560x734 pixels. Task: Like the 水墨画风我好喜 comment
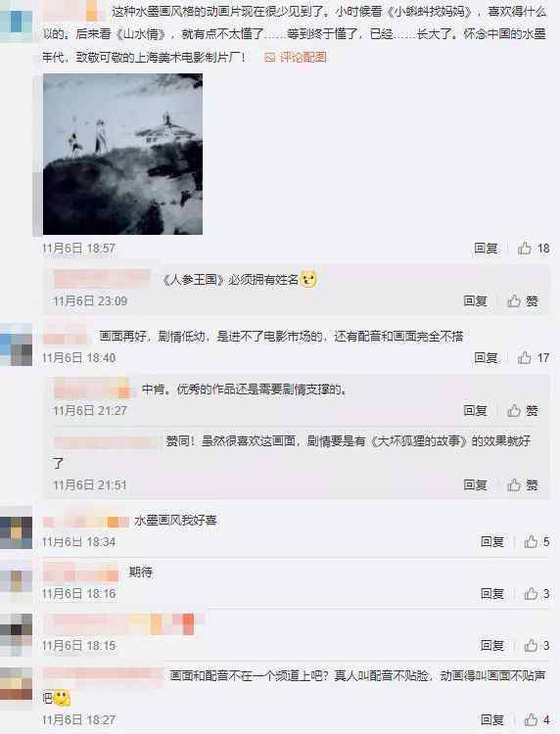tap(537, 541)
